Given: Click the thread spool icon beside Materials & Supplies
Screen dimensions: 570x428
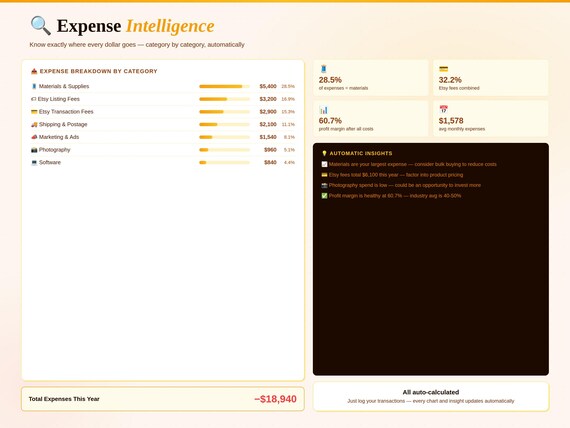Looking at the screenshot, I should tap(34, 86).
